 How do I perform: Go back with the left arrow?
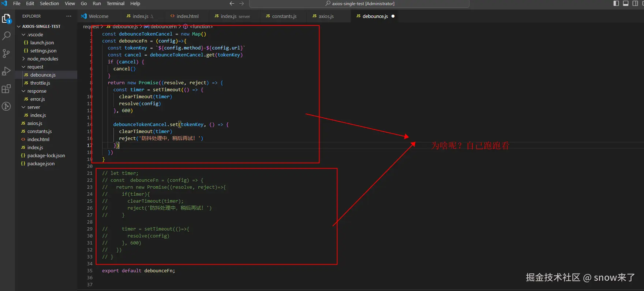tap(232, 4)
